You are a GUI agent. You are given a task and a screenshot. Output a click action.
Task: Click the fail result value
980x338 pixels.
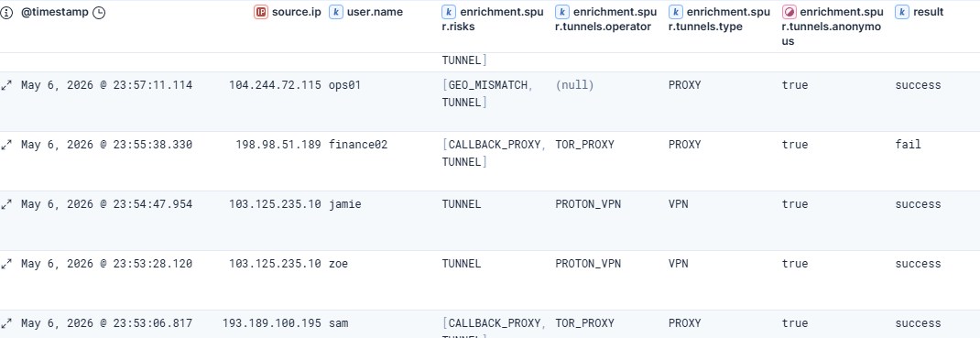click(909, 145)
